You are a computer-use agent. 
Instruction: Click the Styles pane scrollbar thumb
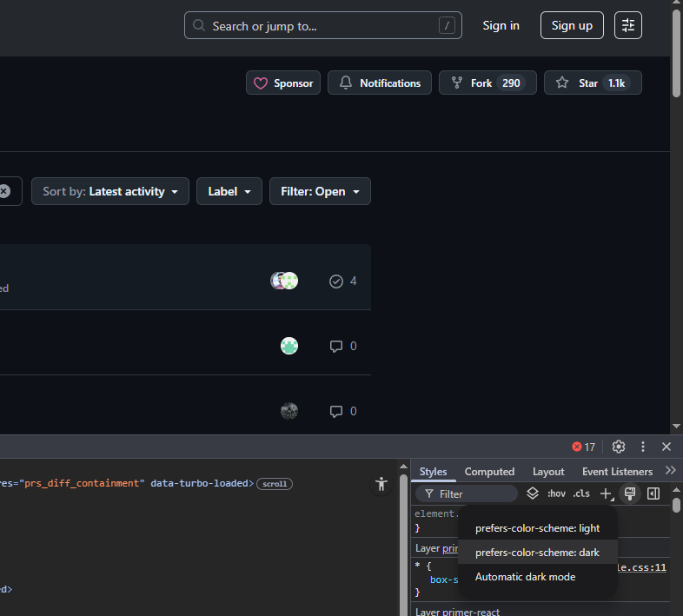pos(676,506)
